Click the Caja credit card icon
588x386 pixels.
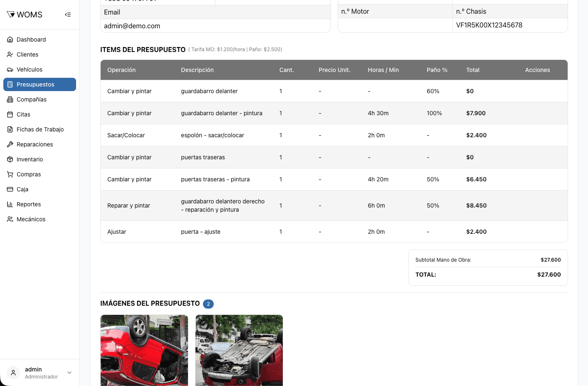10,189
